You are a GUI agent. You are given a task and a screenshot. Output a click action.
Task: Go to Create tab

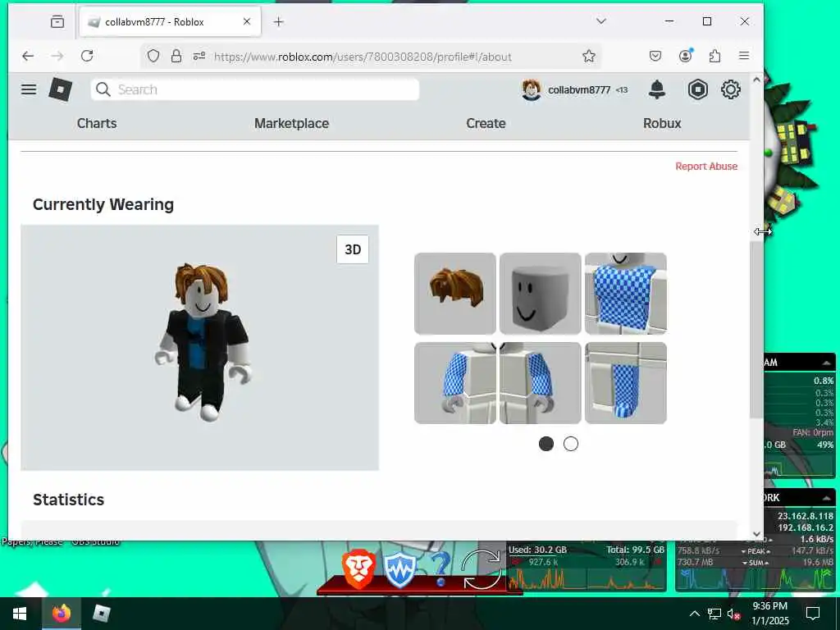click(486, 123)
